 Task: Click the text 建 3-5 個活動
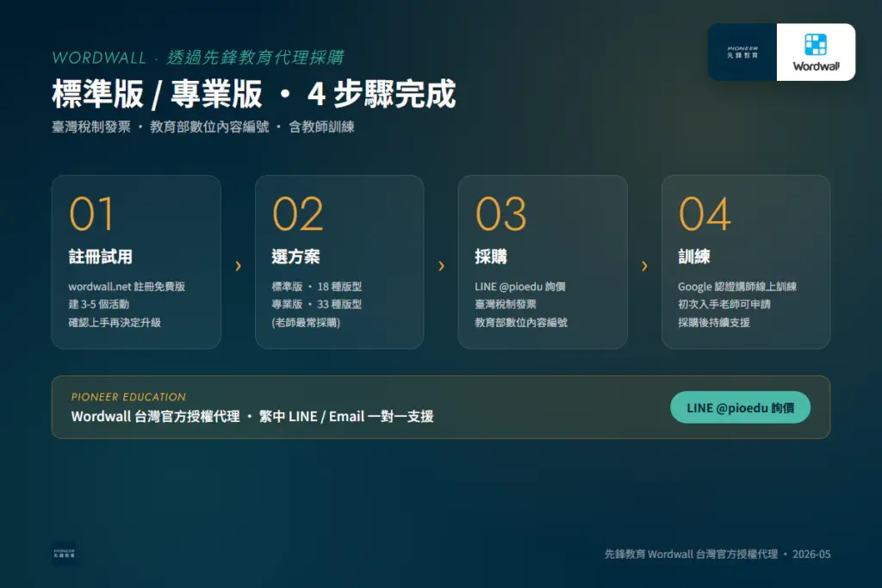[x=98, y=304]
